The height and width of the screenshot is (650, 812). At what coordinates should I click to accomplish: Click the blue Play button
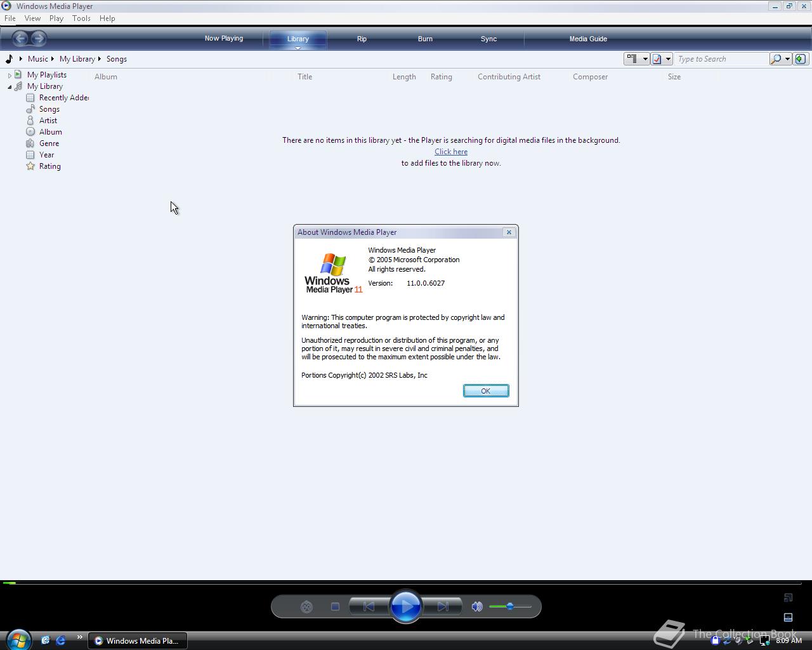[406, 606]
